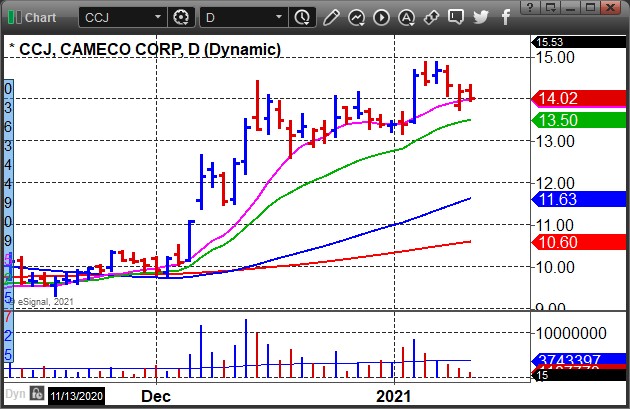Click the 2021 year axis label
The image size is (630, 409).
click(x=394, y=397)
